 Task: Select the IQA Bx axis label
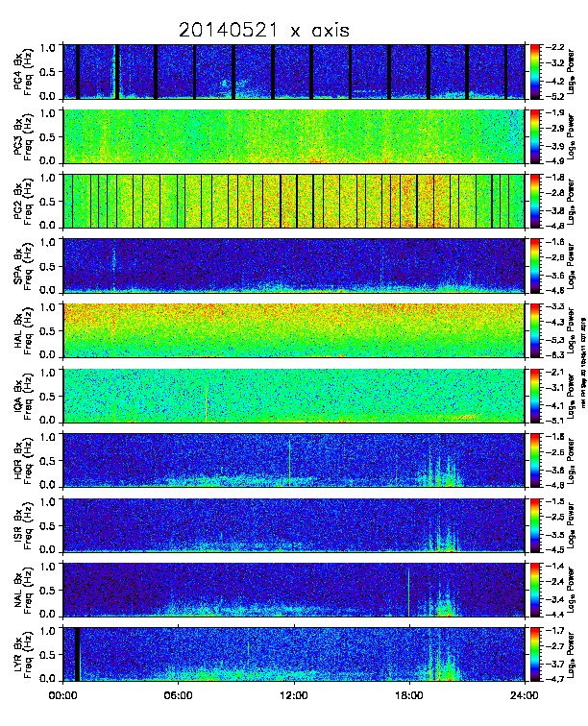coord(18,396)
